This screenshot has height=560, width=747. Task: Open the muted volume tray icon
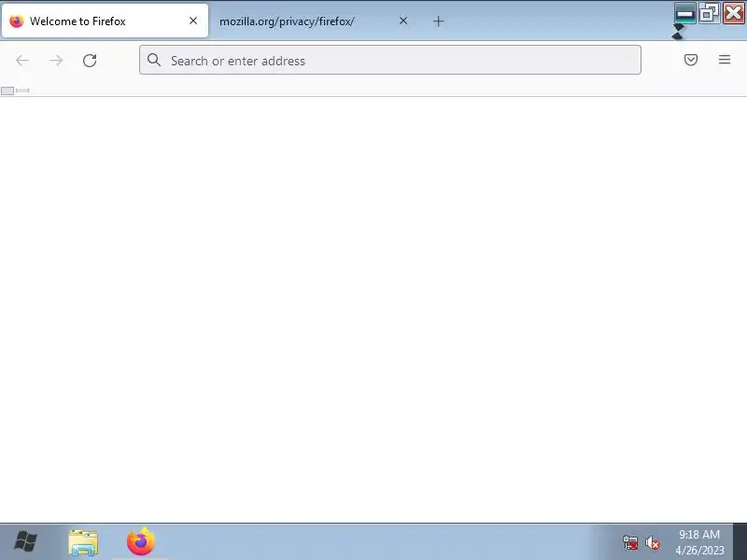(653, 542)
